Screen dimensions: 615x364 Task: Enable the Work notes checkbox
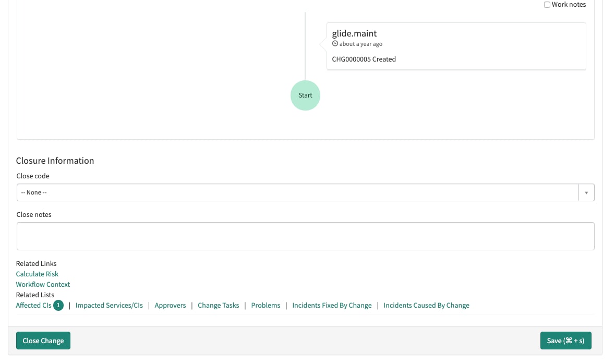coord(547,4)
